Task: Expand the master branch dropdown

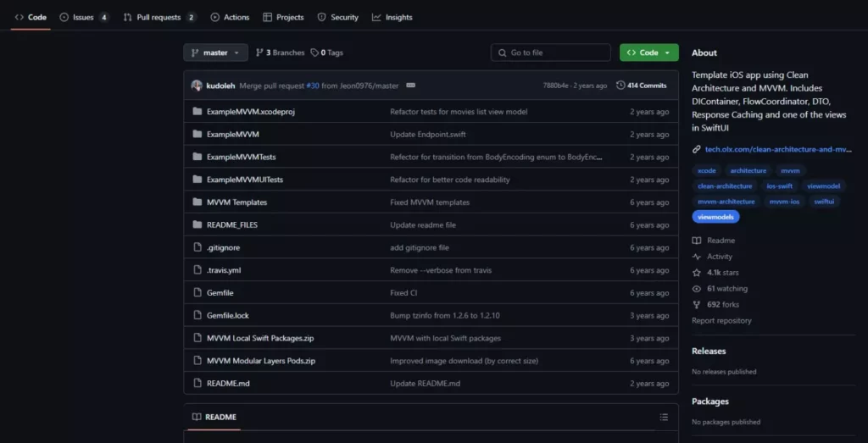Action: pyautogui.click(x=215, y=53)
